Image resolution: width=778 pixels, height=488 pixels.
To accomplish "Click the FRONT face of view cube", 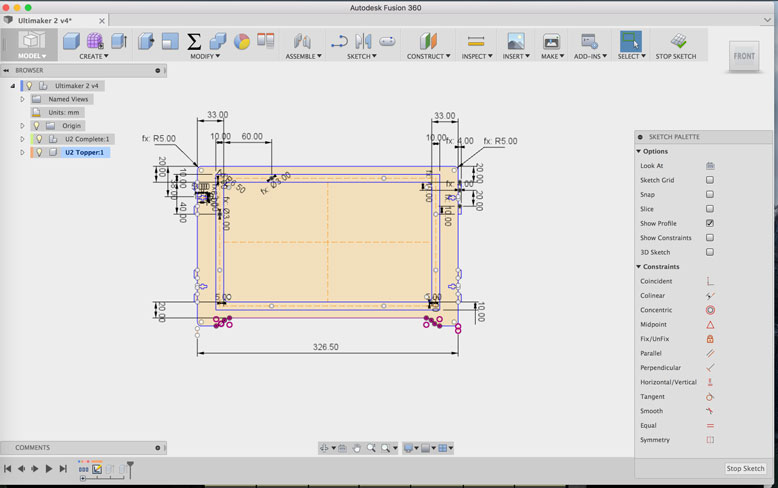I will 744,56.
